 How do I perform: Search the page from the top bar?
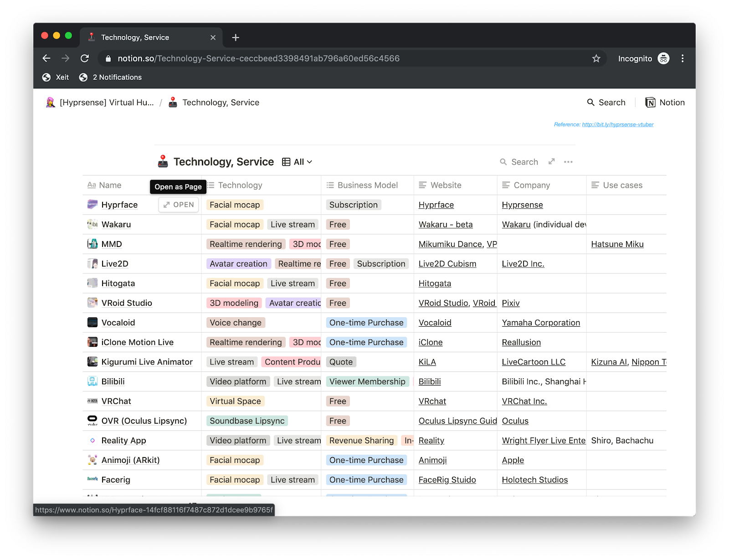(x=606, y=103)
